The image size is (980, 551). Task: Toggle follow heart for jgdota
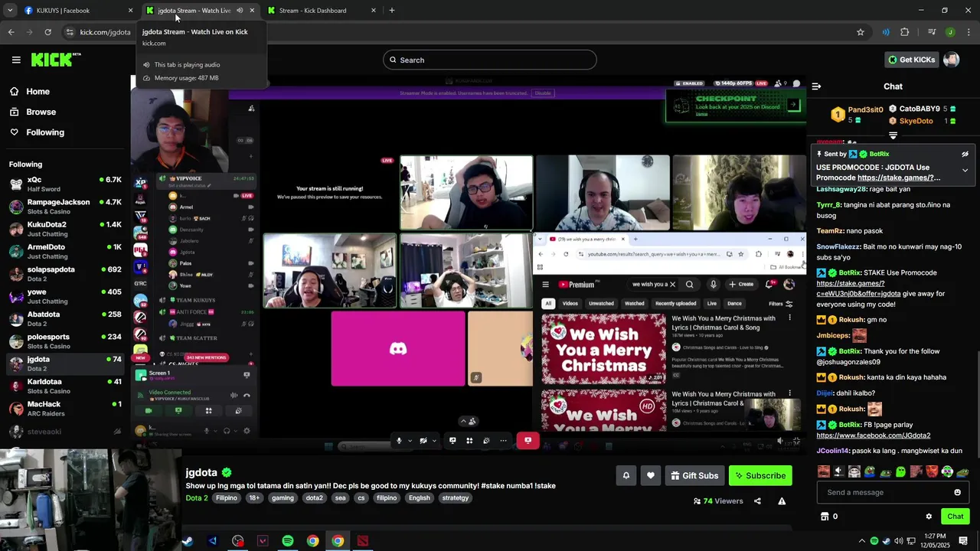[650, 475]
